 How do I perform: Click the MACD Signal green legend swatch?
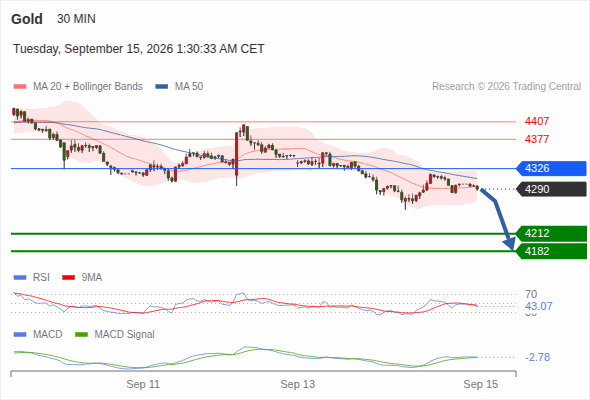pos(82,335)
